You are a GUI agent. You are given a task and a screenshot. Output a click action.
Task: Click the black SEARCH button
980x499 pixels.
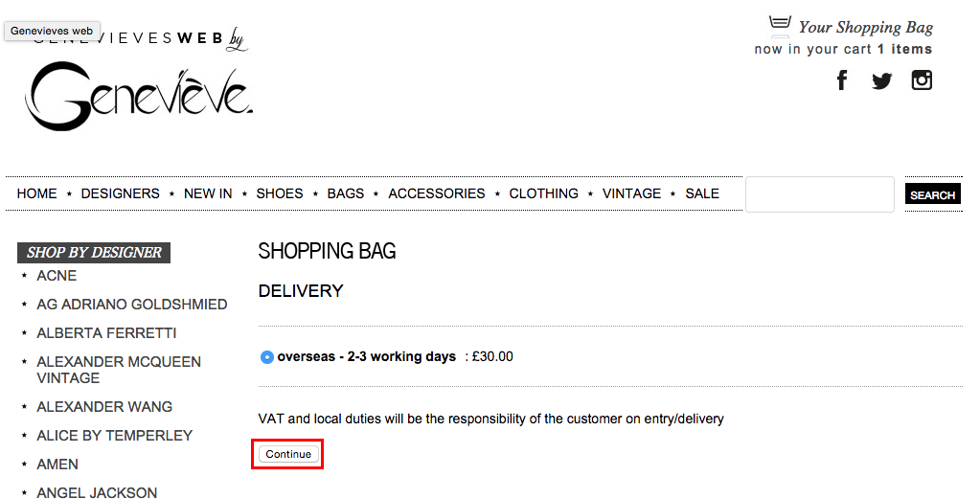pos(932,194)
